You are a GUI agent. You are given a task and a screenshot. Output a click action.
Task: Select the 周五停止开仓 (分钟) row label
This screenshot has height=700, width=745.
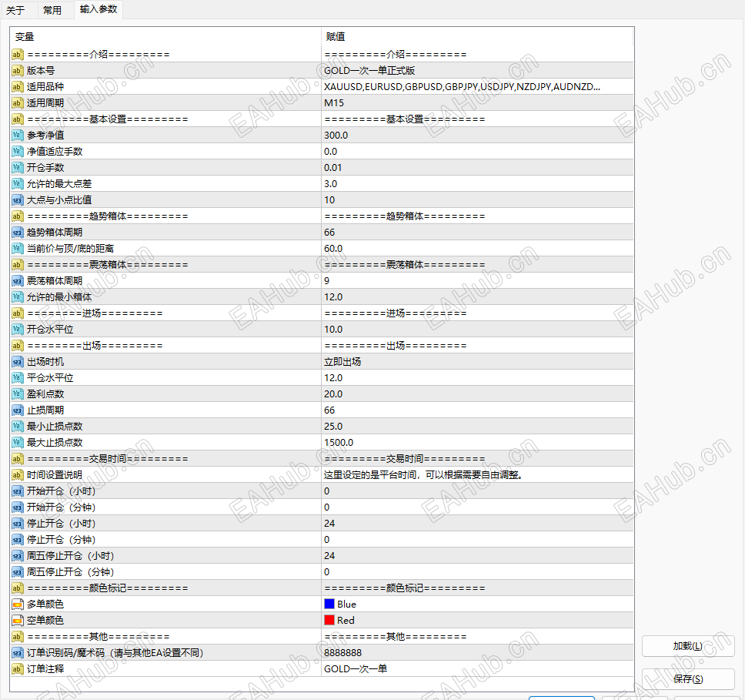[70, 571]
